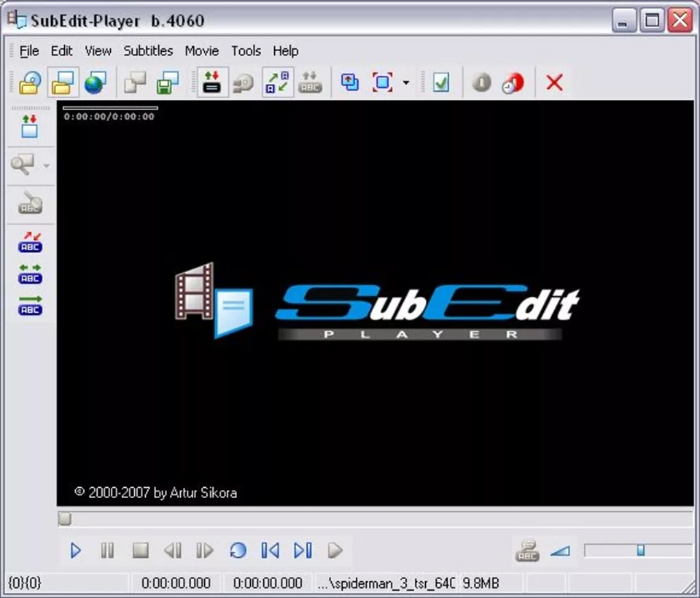Click the open subtitles folder icon
This screenshot has width=700, height=598.
tap(63, 82)
